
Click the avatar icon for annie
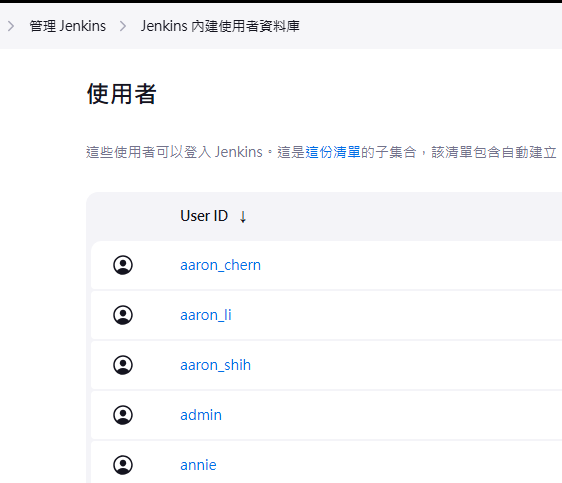123,465
